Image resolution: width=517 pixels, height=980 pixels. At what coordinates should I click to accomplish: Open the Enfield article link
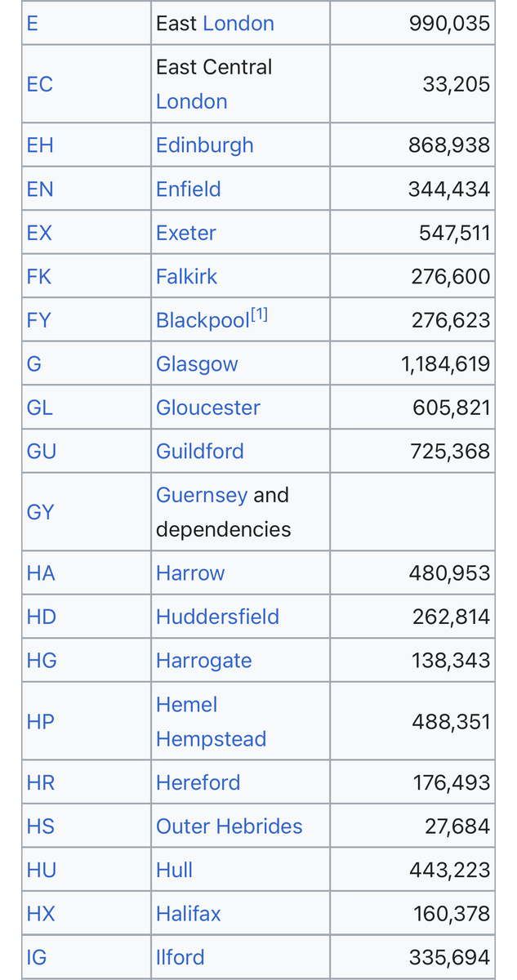coord(188,189)
